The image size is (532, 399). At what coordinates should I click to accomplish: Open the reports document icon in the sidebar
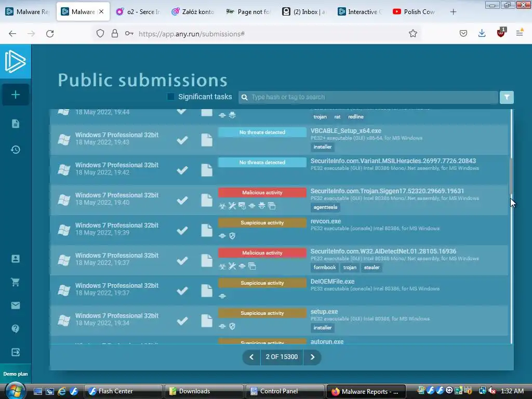pyautogui.click(x=16, y=124)
